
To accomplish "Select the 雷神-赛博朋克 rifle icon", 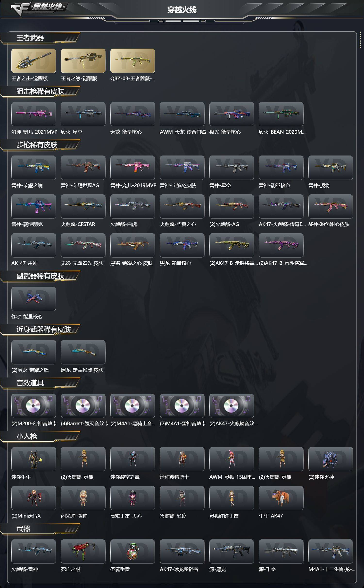I will click(x=33, y=206).
